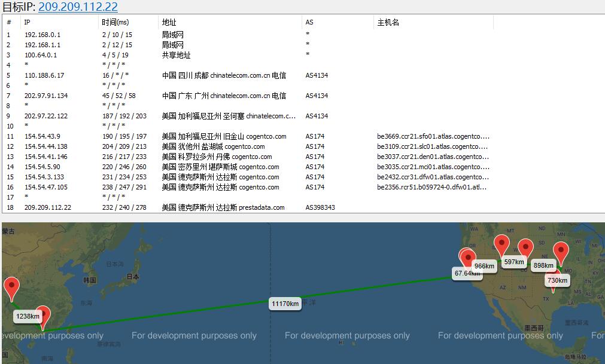Sort by the IP column header
Viewport: 605px width, 364px height.
point(59,22)
